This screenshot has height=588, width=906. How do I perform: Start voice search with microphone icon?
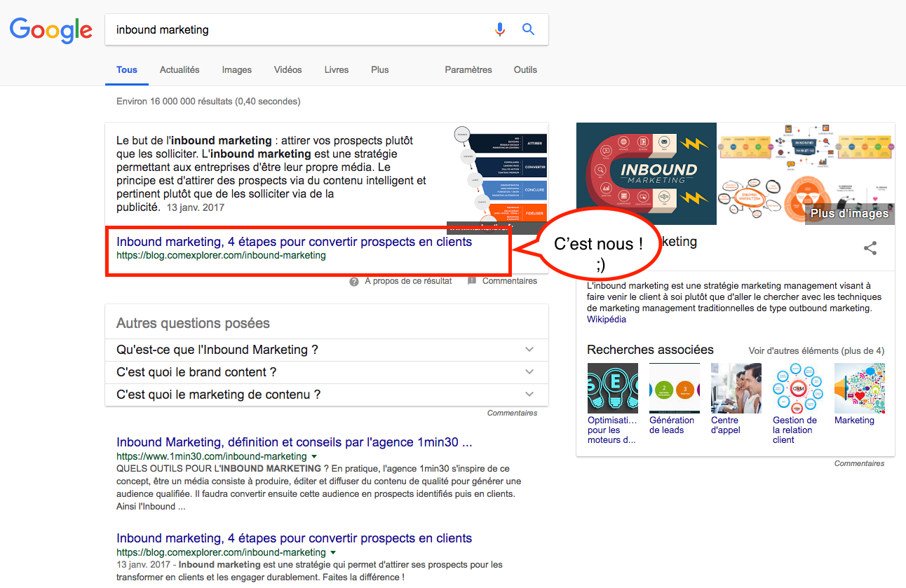[499, 29]
